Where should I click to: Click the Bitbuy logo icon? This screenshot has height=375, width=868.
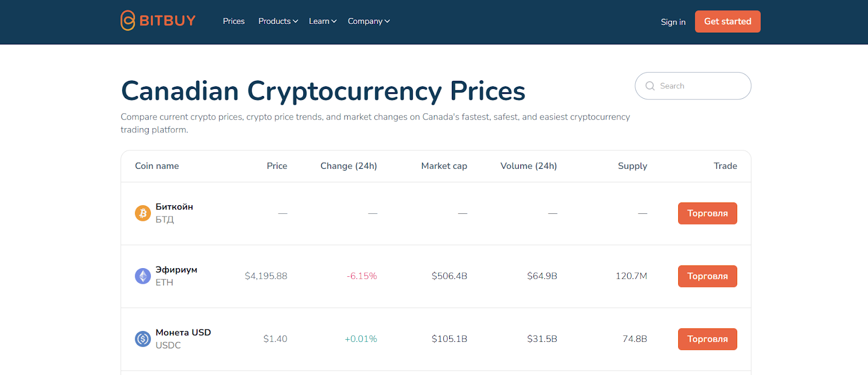127,21
